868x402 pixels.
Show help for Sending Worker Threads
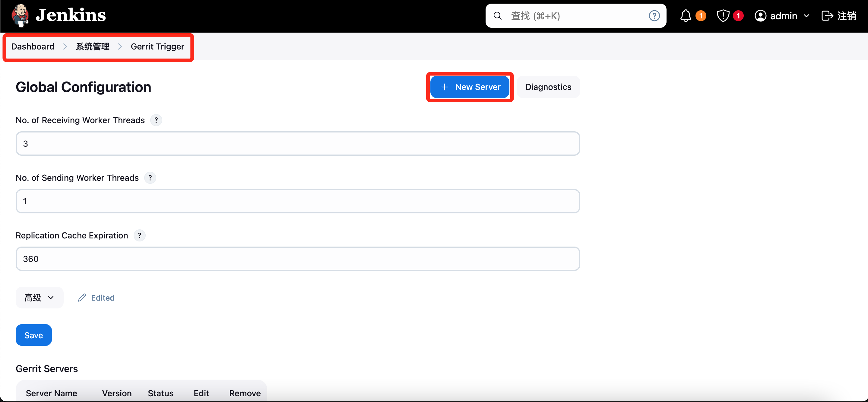150,178
